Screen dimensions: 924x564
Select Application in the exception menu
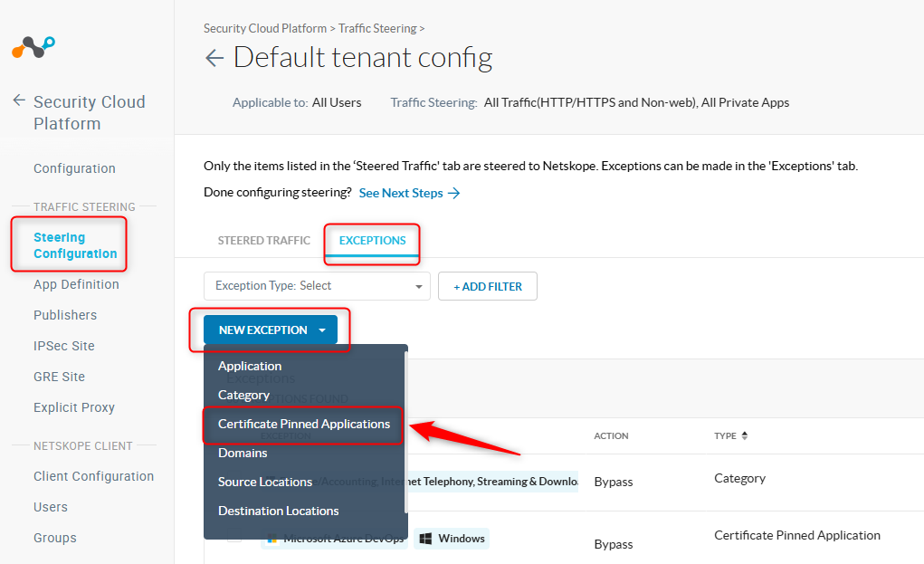coord(250,366)
